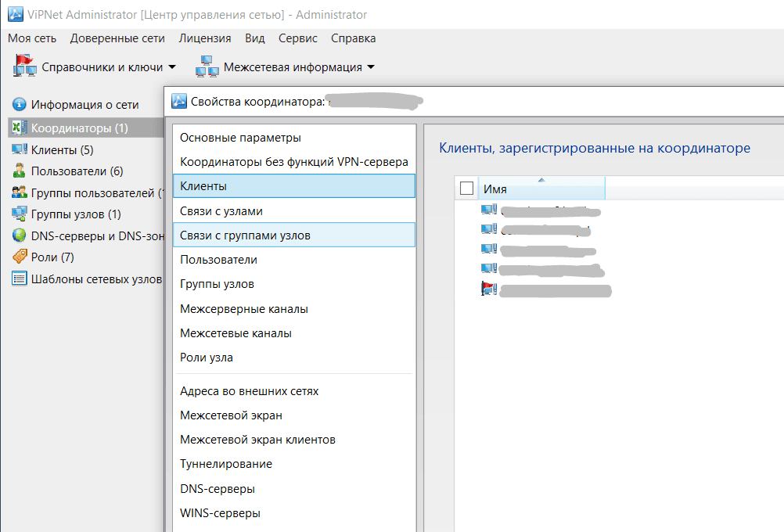The image size is (784, 532).
Task: Select the Координаторы icon in sidebar
Action: [x=20, y=128]
